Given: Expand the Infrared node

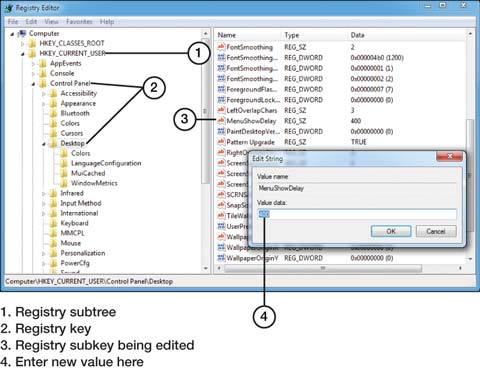Looking at the screenshot, I should [x=44, y=194].
